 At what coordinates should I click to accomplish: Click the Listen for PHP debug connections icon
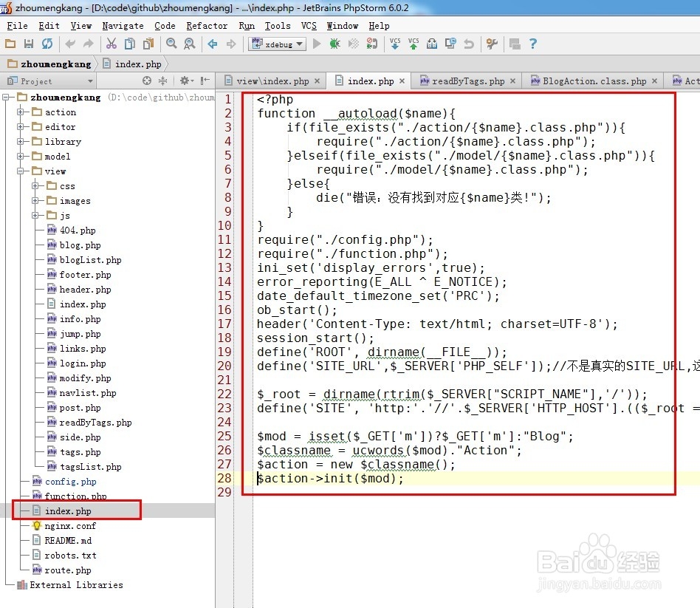(371, 44)
